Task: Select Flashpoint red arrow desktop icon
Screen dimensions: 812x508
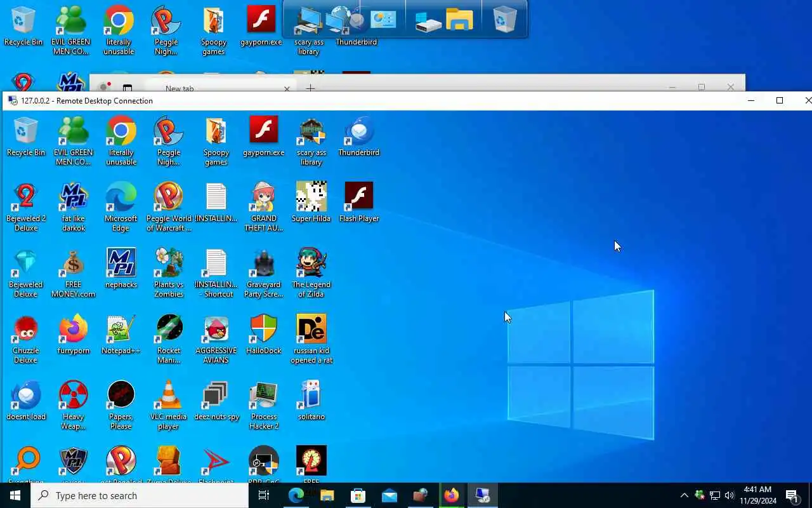Action: click(216, 464)
